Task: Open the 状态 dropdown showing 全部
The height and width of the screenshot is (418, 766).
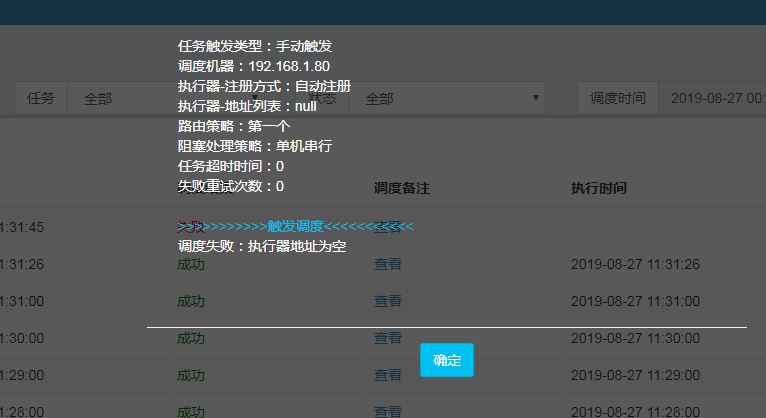Action: pos(447,99)
